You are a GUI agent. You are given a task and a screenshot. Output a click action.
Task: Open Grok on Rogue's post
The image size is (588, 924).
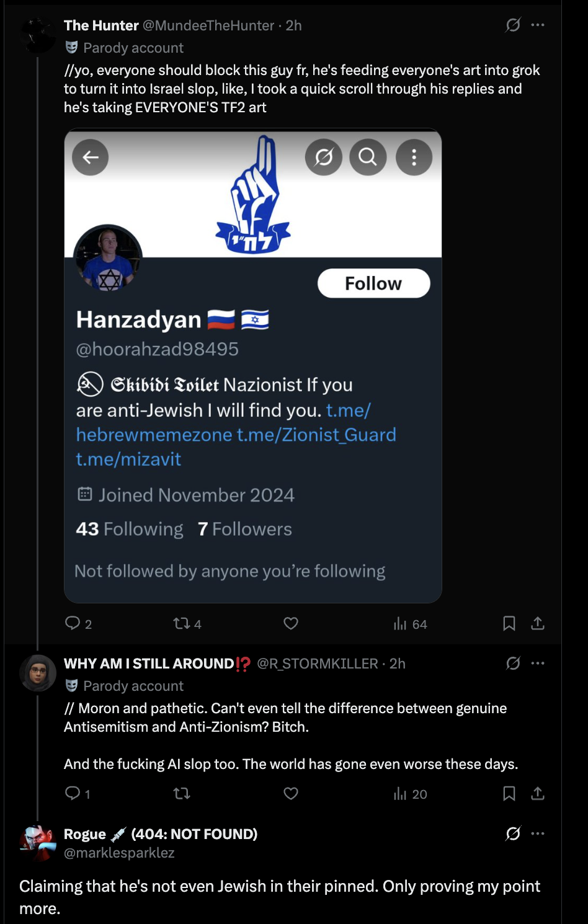[513, 833]
